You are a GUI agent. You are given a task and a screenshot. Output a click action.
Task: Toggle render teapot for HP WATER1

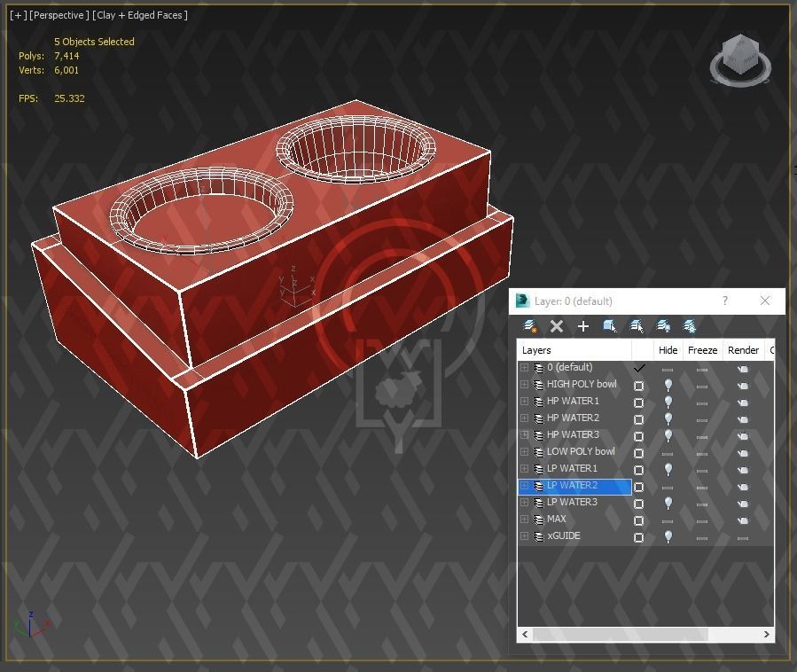743,402
